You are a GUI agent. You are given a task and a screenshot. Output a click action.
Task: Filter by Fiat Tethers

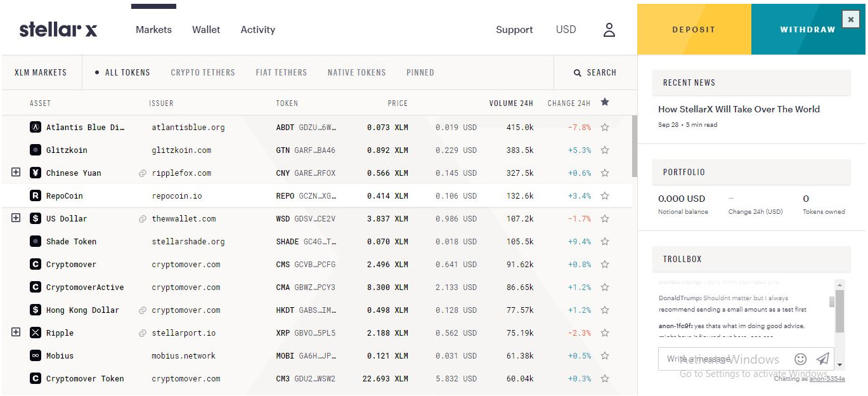click(282, 73)
